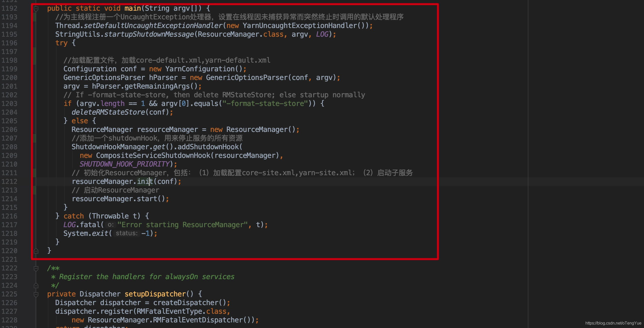Click line number 1216 in gutter

(x=9, y=216)
